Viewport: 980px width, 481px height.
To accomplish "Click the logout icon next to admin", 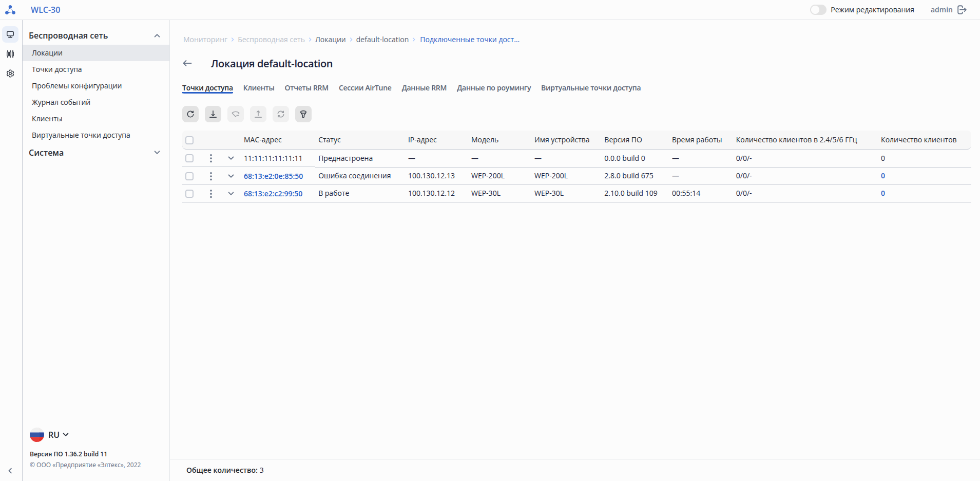I will pyautogui.click(x=962, y=10).
